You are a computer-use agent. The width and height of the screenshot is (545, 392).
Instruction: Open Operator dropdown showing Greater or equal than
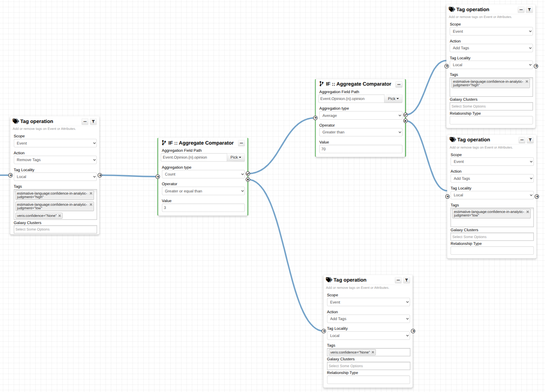point(203,191)
